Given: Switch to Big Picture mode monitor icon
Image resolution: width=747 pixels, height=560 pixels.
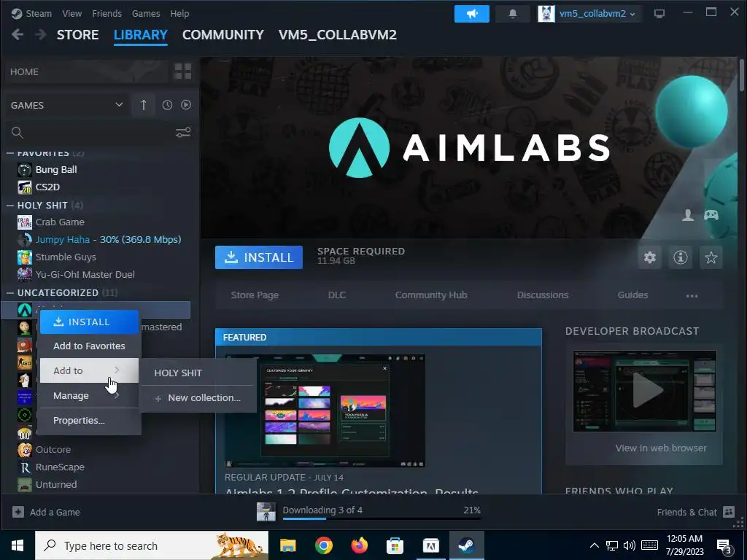Looking at the screenshot, I should click(x=659, y=14).
